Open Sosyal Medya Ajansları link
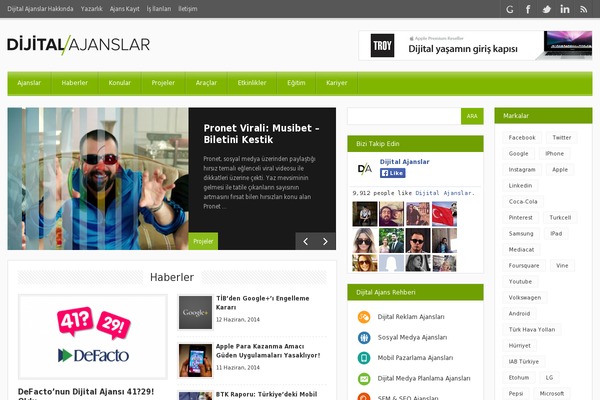This screenshot has width=600, height=400. pos(412,338)
